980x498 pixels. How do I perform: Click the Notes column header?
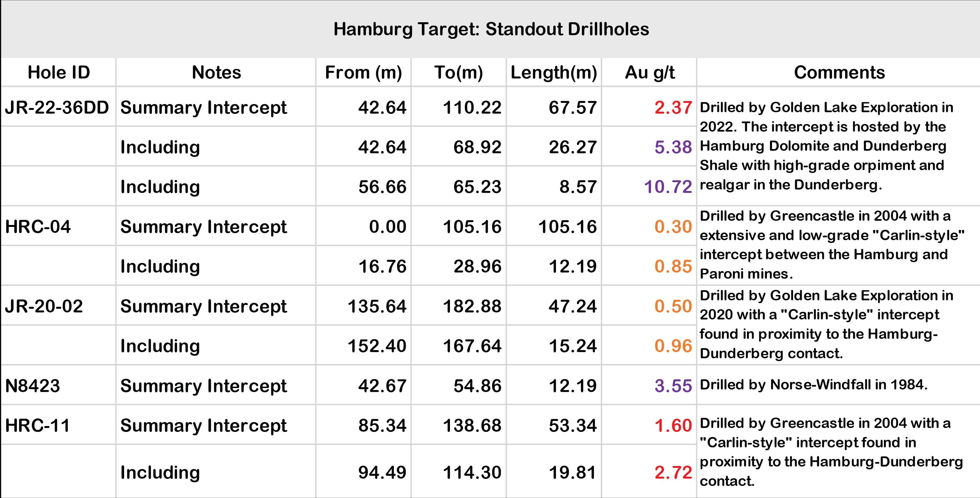tap(216, 72)
